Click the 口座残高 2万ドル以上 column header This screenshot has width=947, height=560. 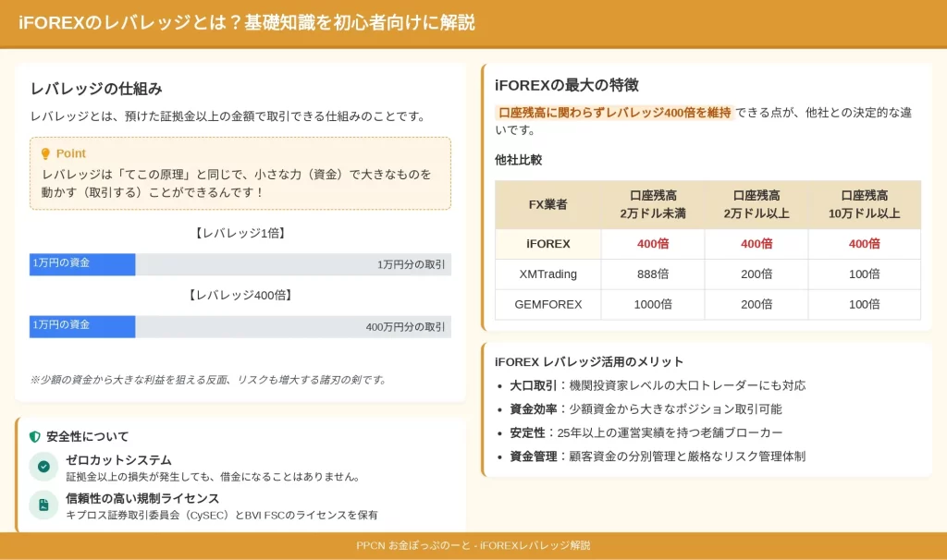coord(756,204)
